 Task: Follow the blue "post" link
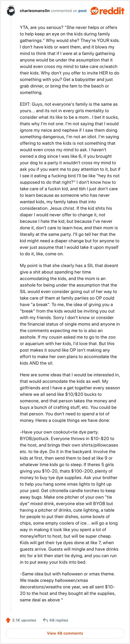tap(83, 10)
